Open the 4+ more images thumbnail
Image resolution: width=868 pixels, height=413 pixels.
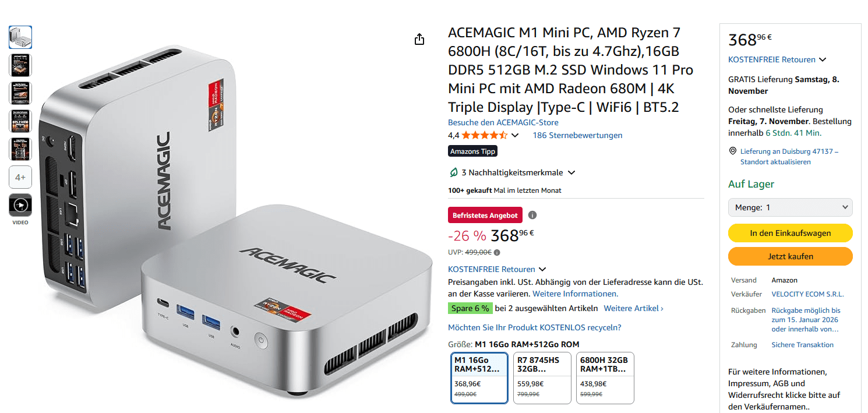20,177
